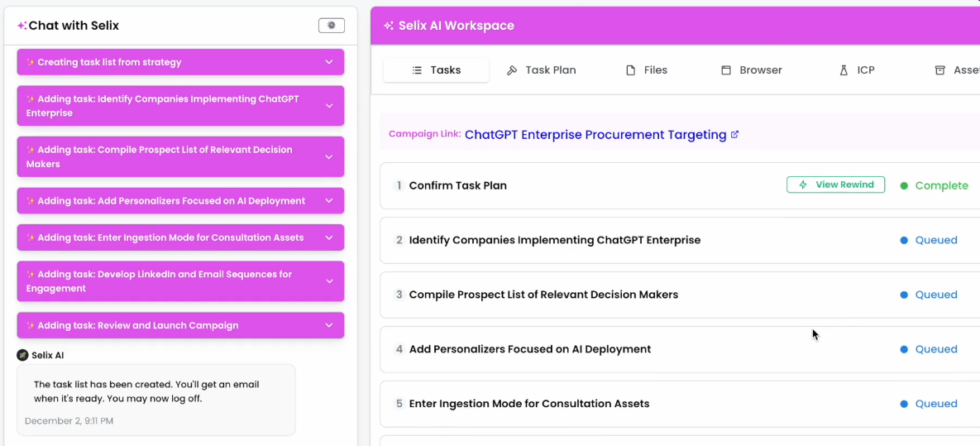The height and width of the screenshot is (446, 980).
Task: Expand Adding task: Identify Companies Implementing ChatGPT
Action: coord(180,106)
